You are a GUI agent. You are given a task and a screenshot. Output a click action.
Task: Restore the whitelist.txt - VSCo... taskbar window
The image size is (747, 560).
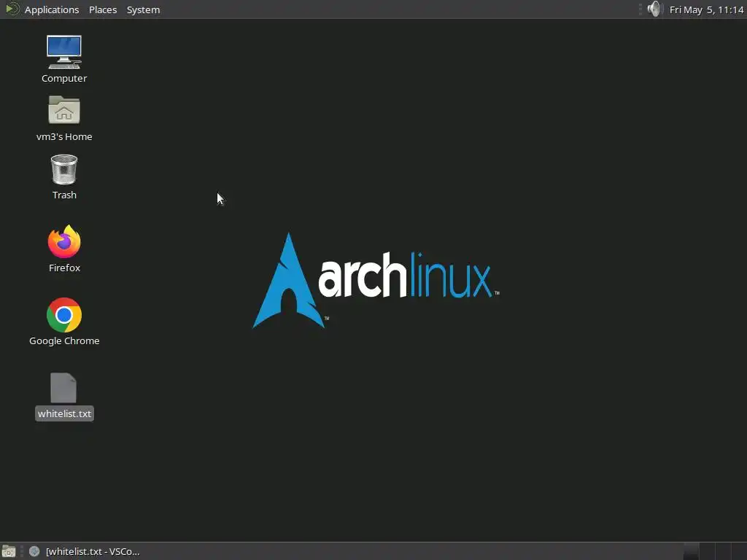(85, 551)
